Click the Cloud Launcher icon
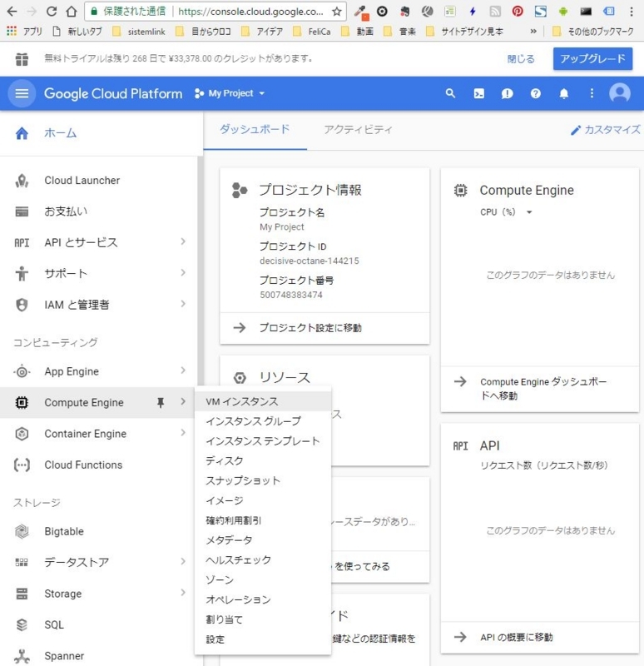The height and width of the screenshot is (666, 644). point(22,181)
